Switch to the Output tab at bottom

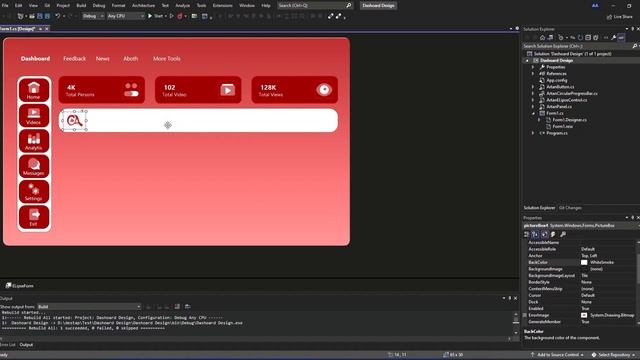26,345
